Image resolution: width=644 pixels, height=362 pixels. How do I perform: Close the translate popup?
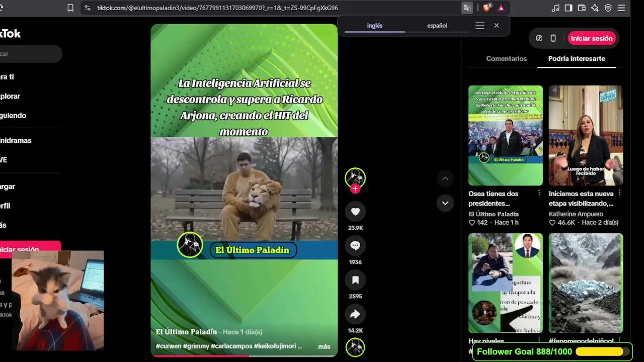tap(497, 25)
